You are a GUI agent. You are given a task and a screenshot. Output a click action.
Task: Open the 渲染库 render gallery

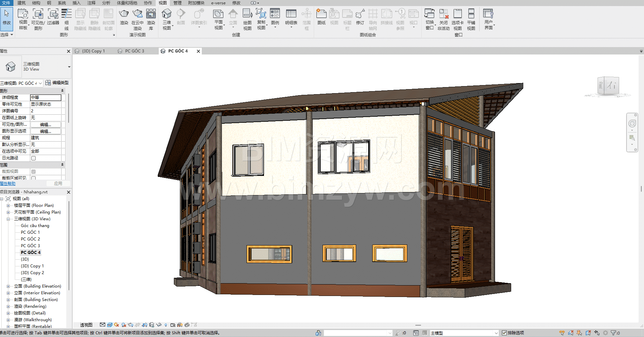[x=151, y=19]
